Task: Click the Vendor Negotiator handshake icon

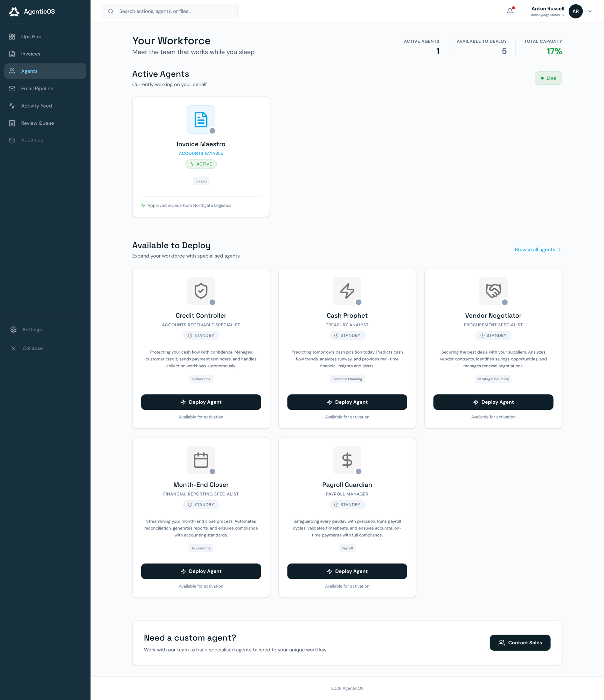Action: click(493, 291)
